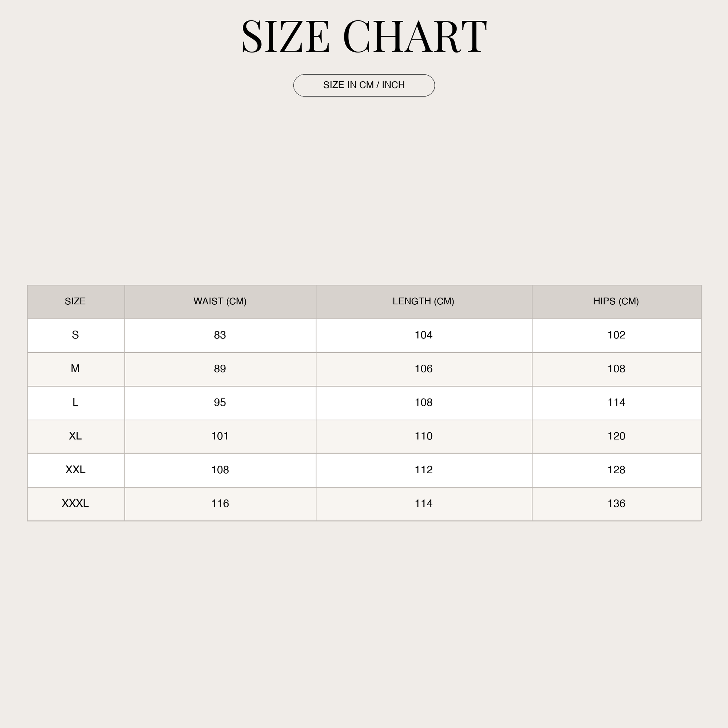Click the XXL size row label
This screenshot has height=728, width=728.
click(x=75, y=470)
